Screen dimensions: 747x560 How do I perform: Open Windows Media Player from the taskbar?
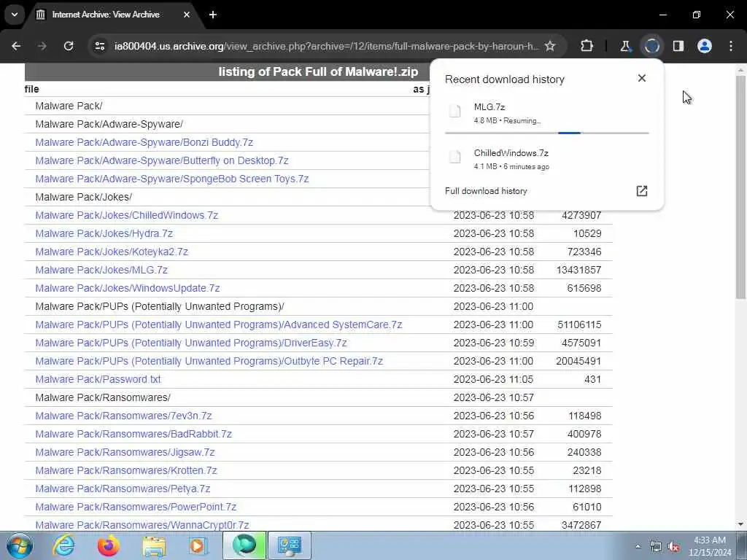coord(198,545)
